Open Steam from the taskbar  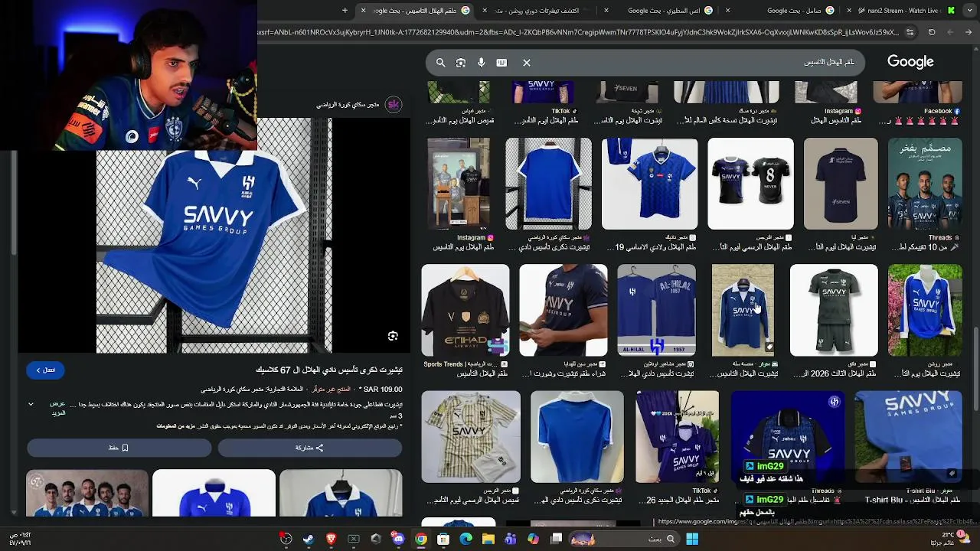309,539
